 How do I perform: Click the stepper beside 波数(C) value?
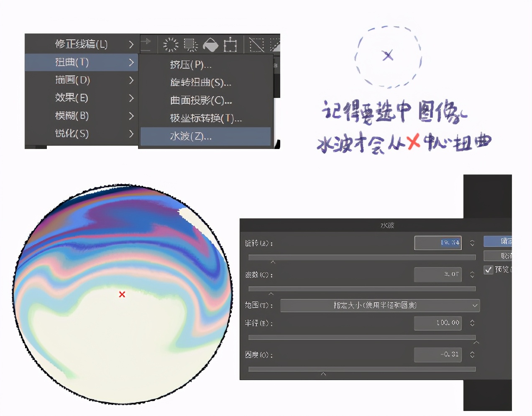point(472,275)
